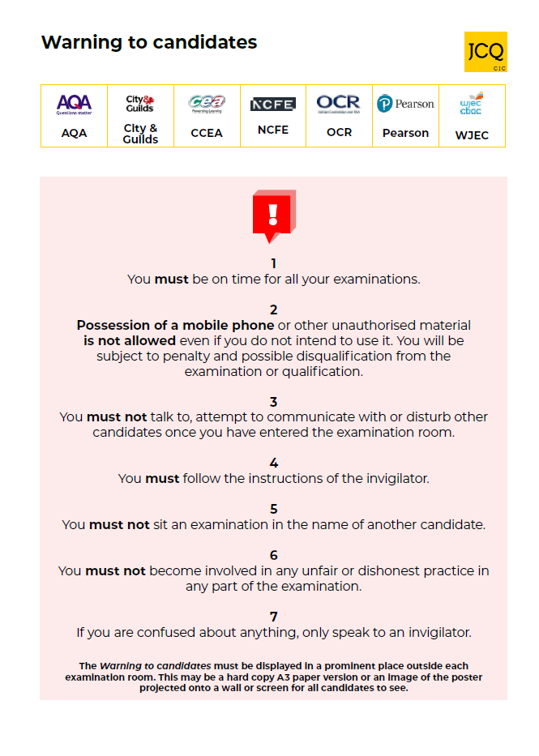This screenshot has height=756, width=539.
Task: Click the AQA text label
Action: coord(74,133)
